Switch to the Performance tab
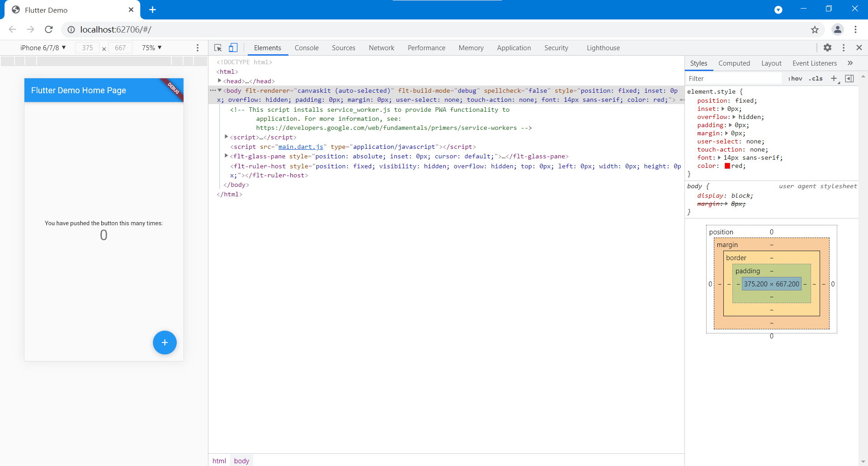This screenshot has width=868, height=466. tap(426, 48)
